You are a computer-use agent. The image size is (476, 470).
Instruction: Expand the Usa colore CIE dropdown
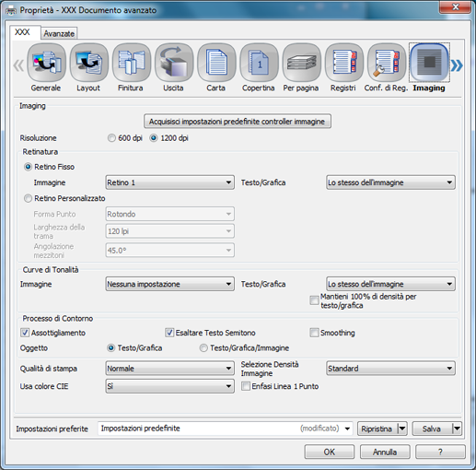point(170,386)
